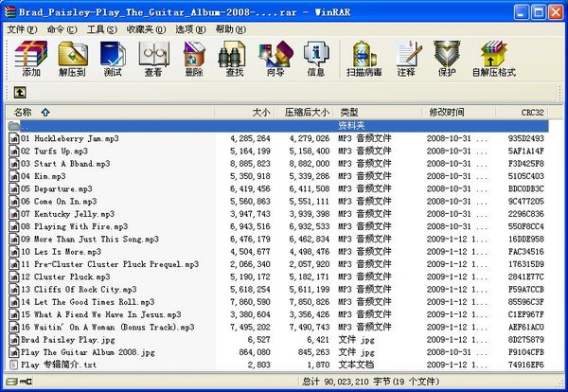Viewport: 568px width, 392px height.
Task: Select file 02 Turfs Up.mp3
Action: click(54, 151)
